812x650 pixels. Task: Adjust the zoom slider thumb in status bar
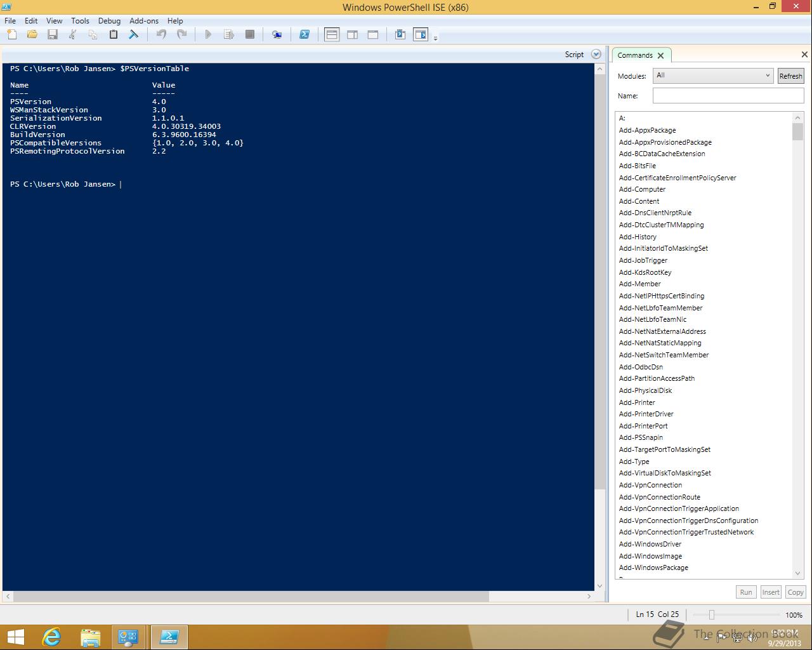coord(712,614)
